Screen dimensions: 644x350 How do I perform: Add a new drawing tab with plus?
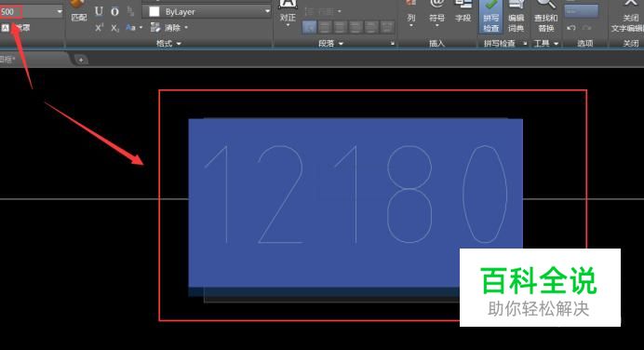(81, 60)
